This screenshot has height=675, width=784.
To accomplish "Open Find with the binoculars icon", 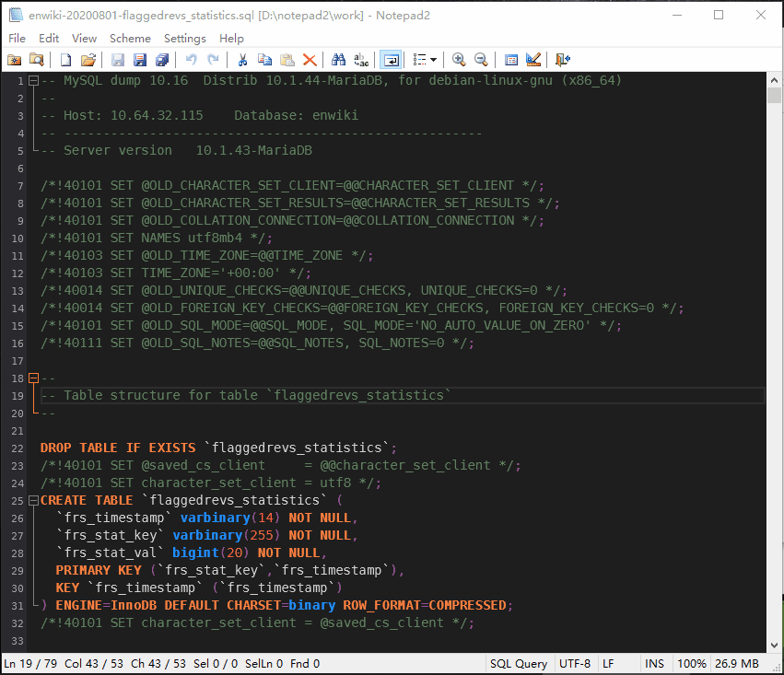I will 339,59.
